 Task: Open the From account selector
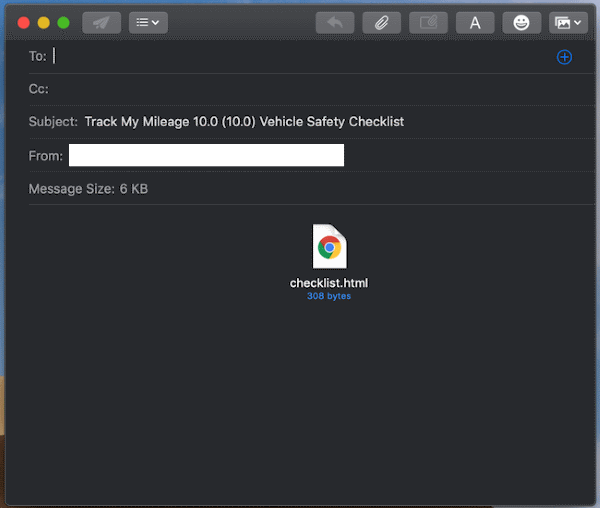pyautogui.click(x=206, y=155)
